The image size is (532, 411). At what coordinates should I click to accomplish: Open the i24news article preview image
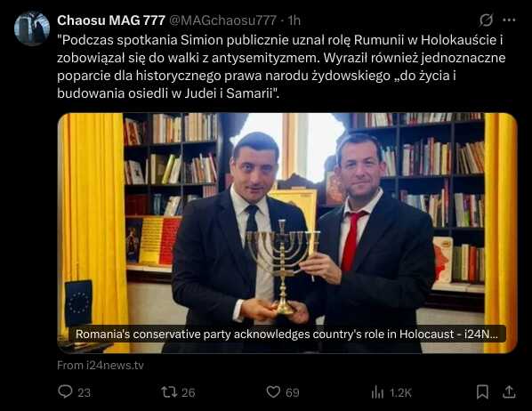coord(287,233)
